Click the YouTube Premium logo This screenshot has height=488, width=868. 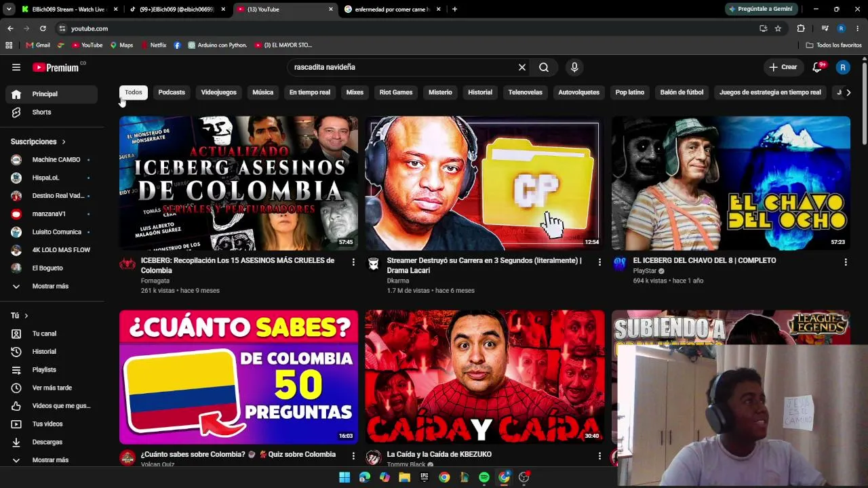(56, 67)
